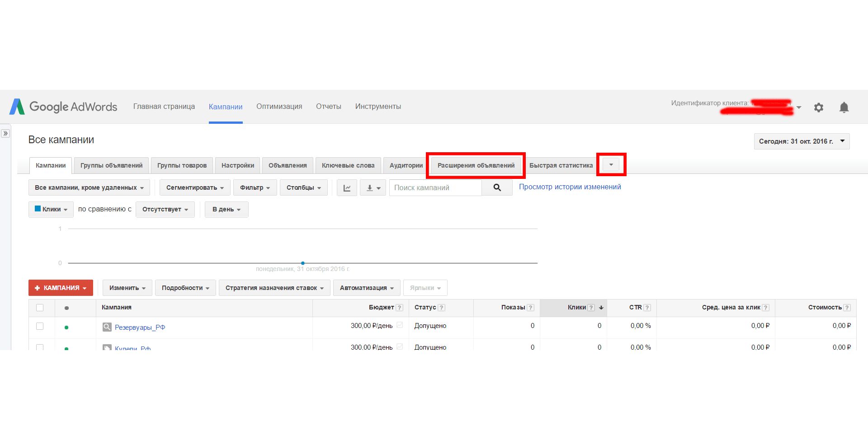Expand the left sidebar panel arrow
This screenshot has height=440, width=868.
tap(5, 133)
